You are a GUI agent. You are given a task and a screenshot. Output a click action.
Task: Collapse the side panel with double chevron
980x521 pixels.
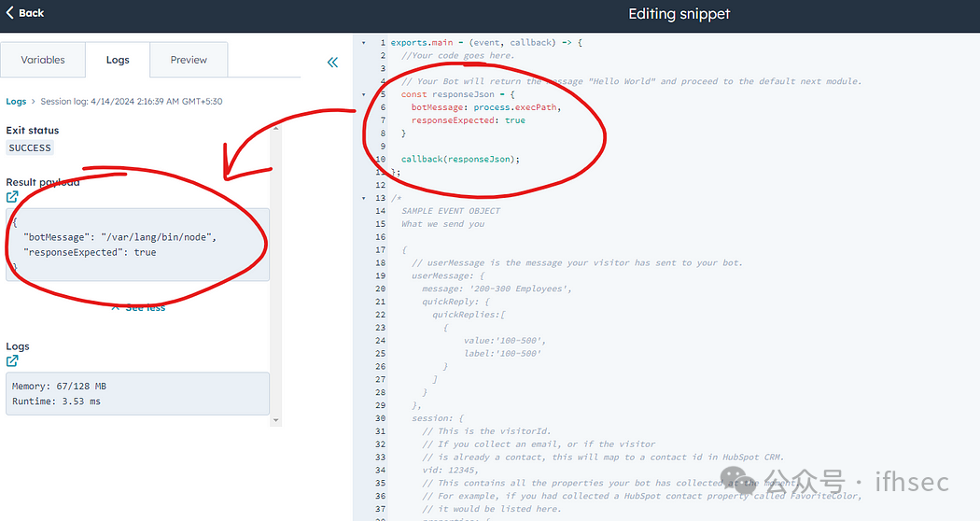point(332,62)
